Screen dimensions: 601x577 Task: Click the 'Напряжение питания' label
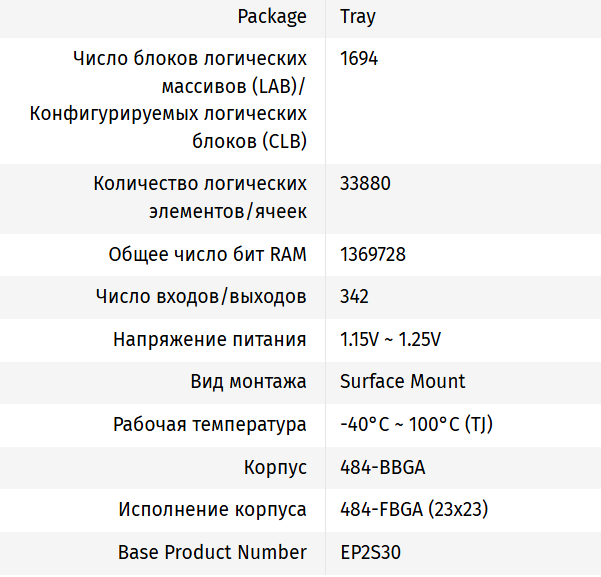pos(210,339)
